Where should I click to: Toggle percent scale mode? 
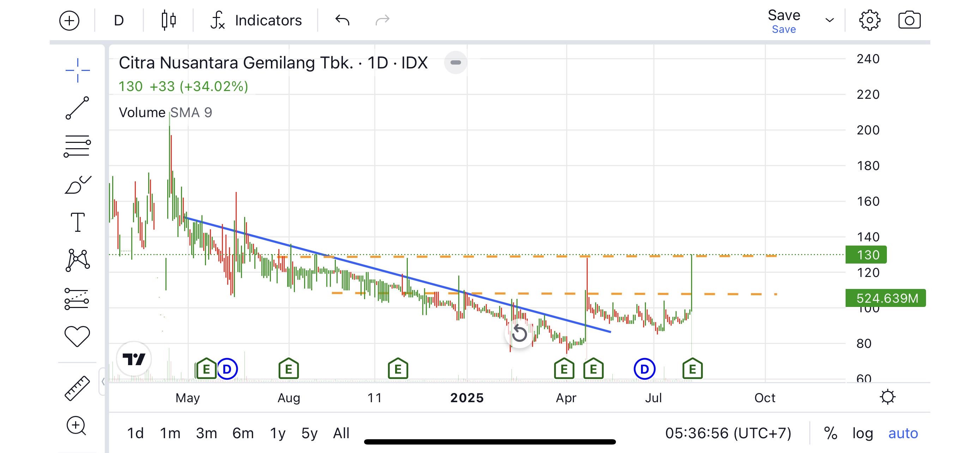(x=830, y=433)
